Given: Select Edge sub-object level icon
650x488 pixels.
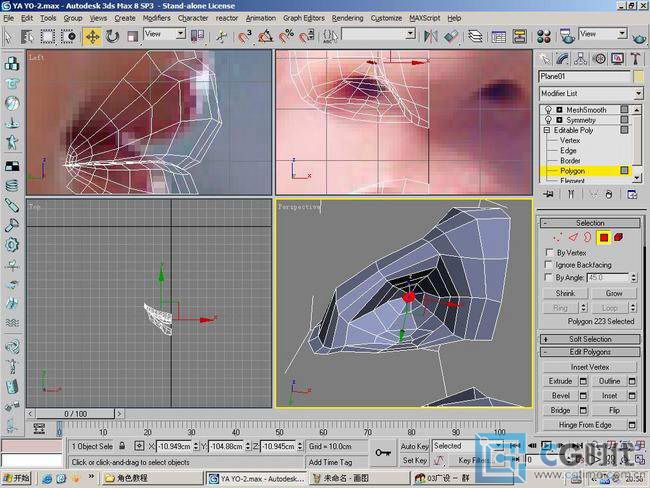Looking at the screenshot, I should point(573,238).
